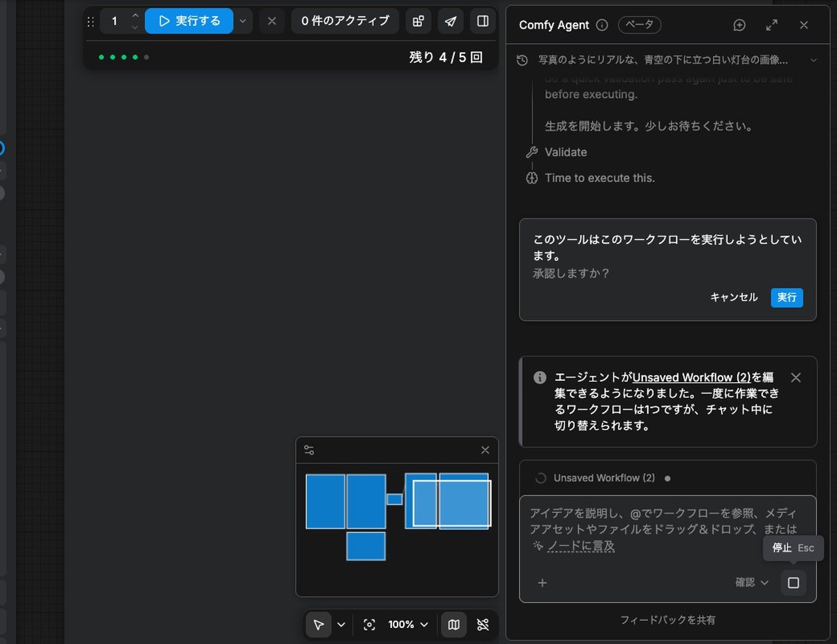Click the fit view icon
The height and width of the screenshot is (644, 837).
(x=370, y=624)
